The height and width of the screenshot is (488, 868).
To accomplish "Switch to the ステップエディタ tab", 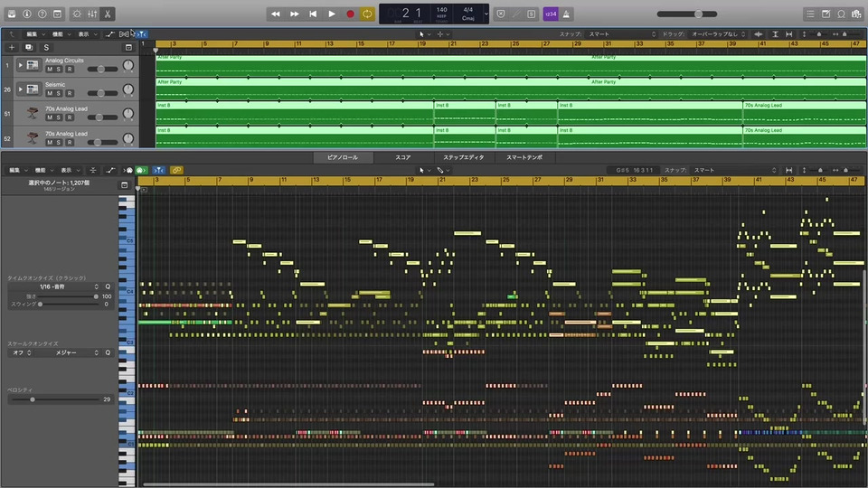I will (x=463, y=157).
